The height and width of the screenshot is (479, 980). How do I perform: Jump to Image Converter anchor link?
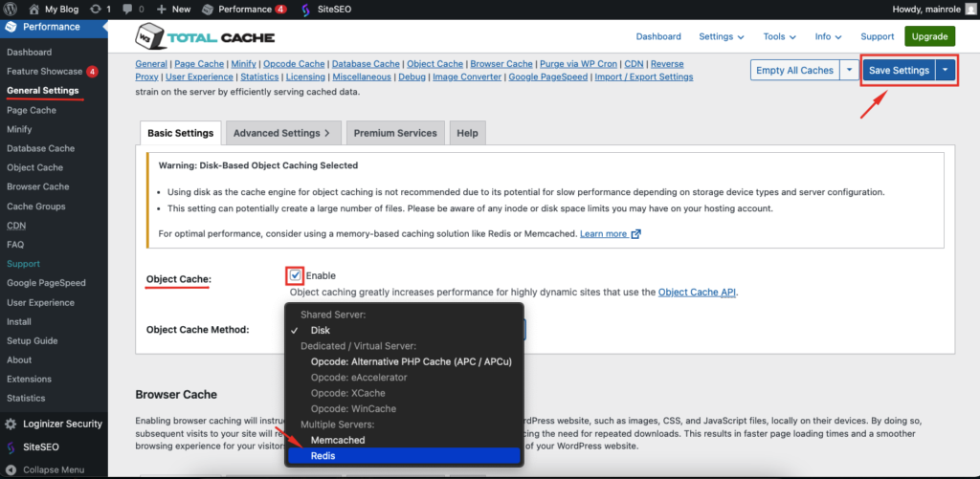pyautogui.click(x=467, y=76)
